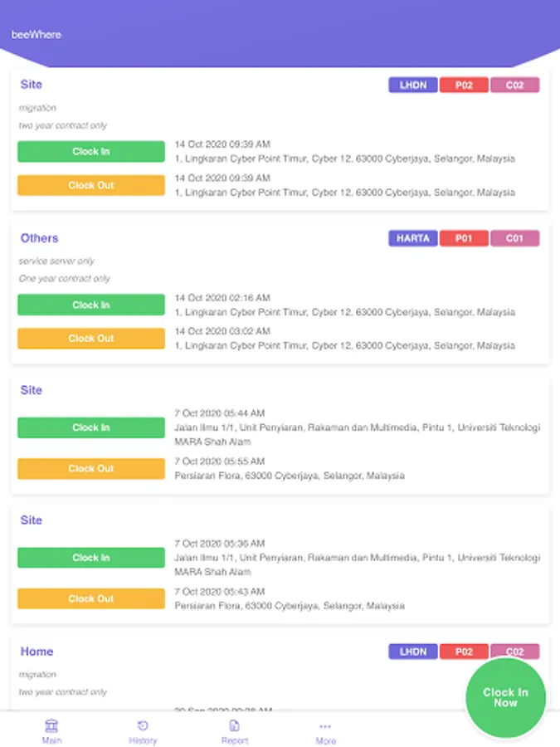
Task: Open the Main tab bank icon
Action: (51, 725)
